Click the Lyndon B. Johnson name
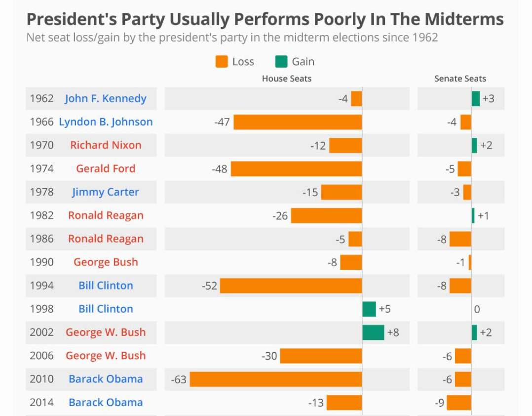This screenshot has width=532, height=416. tap(106, 122)
